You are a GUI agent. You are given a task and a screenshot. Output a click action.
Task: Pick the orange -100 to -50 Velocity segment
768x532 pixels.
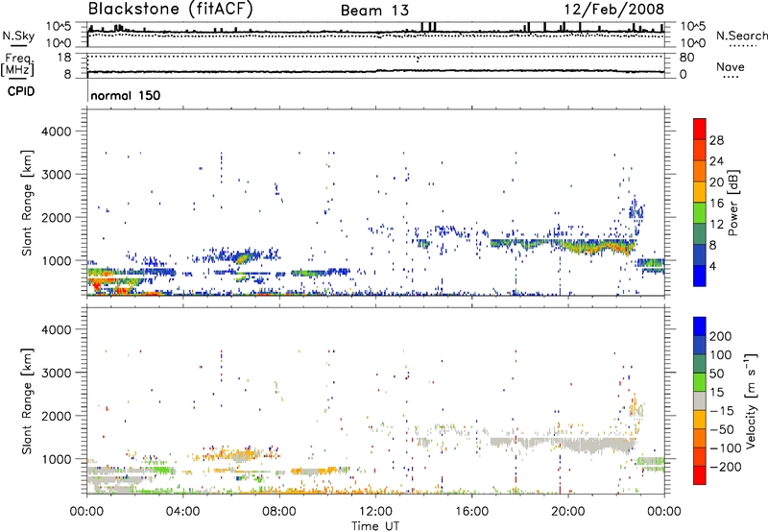point(700,438)
